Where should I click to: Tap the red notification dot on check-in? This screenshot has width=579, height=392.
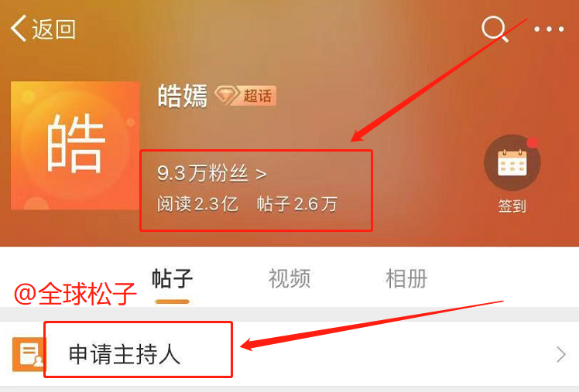click(532, 142)
